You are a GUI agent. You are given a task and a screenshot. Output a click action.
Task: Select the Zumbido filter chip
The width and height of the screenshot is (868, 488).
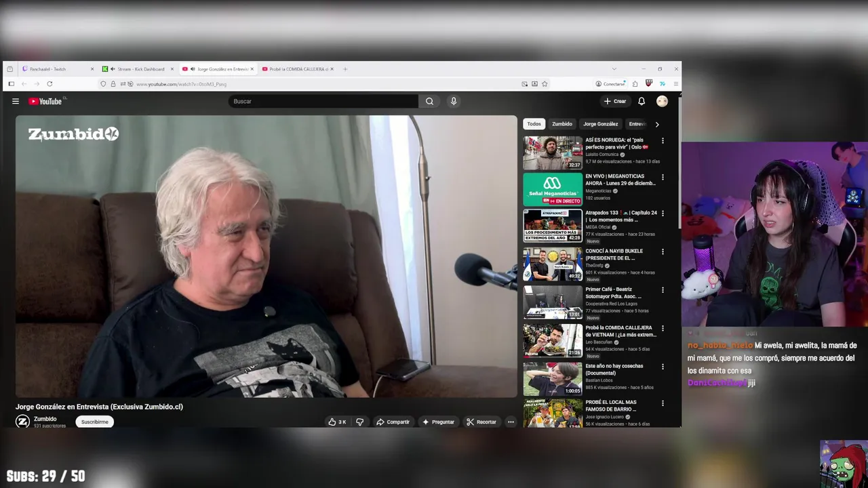tap(562, 124)
